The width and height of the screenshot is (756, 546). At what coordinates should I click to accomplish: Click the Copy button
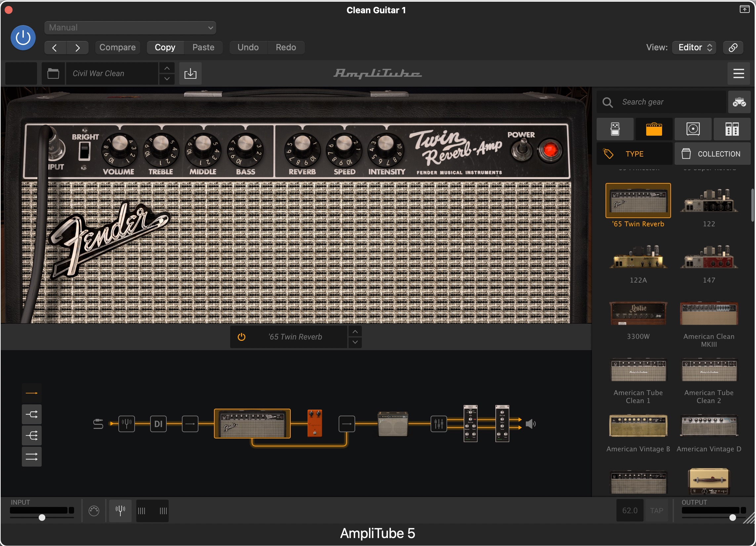click(x=165, y=48)
